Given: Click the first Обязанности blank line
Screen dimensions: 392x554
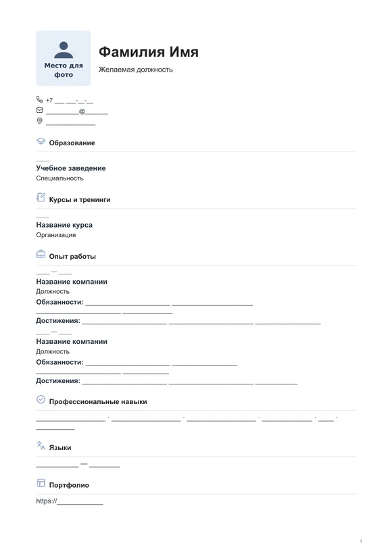Looking at the screenshot, I should (169, 303).
